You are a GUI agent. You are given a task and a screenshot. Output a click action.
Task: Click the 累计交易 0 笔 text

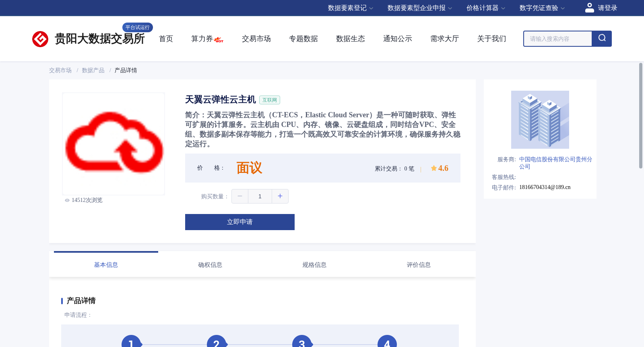[394, 168]
